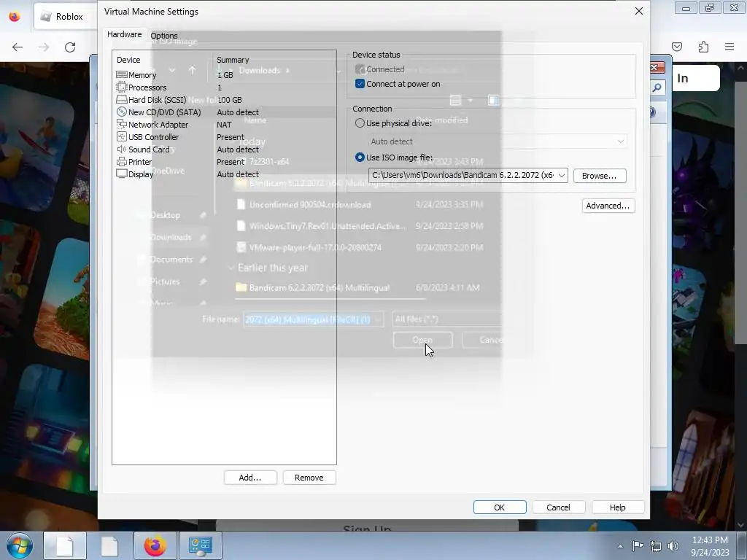Switch to Firefox on the taskbar

[155, 545]
